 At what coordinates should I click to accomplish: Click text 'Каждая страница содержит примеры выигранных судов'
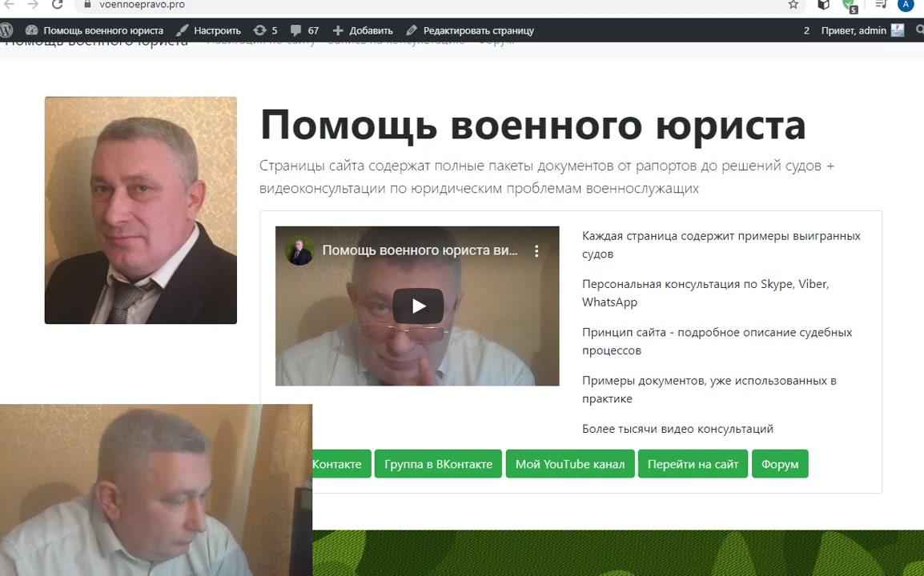click(721, 245)
